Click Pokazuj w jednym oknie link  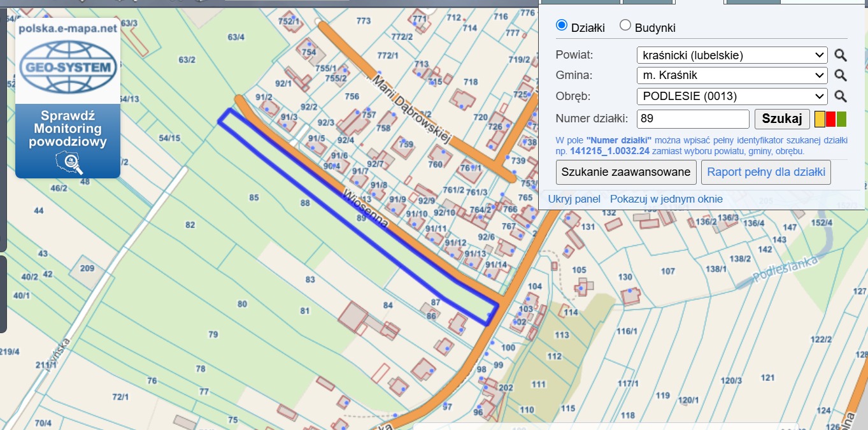pos(666,199)
